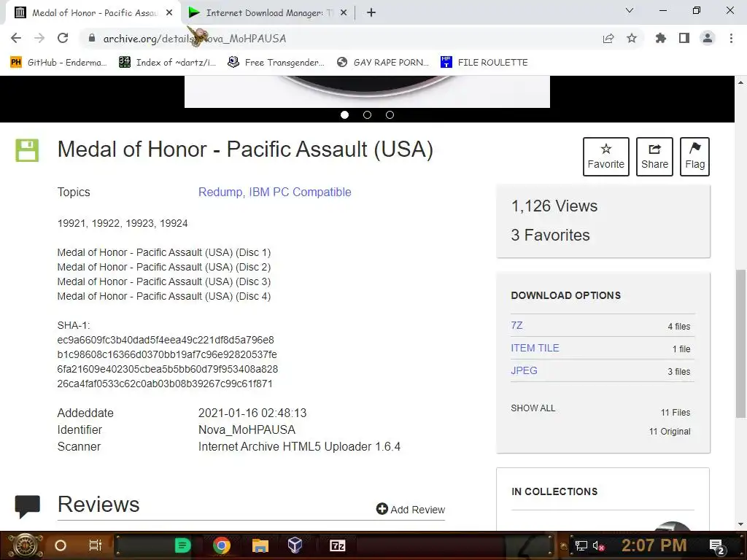This screenshot has width=747, height=560.
Task: Expand the tab search dropdown
Action: [x=630, y=10]
